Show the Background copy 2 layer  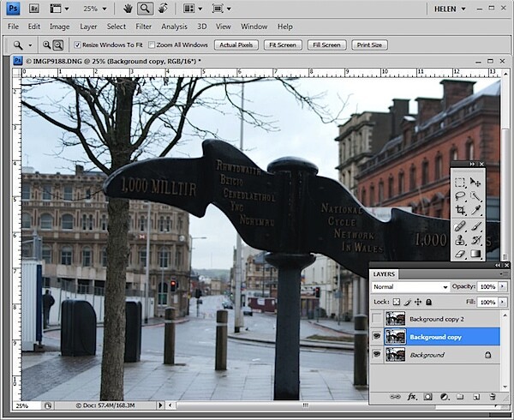click(377, 318)
